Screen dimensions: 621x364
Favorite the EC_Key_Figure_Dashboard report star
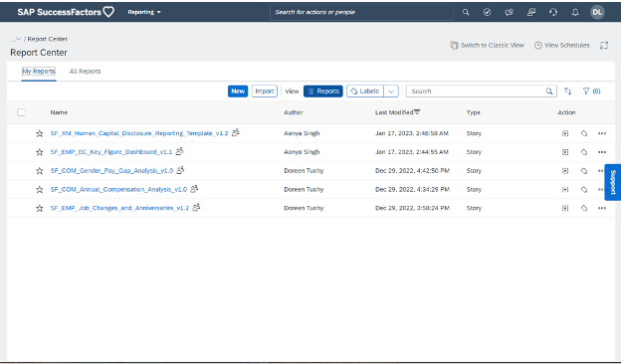[39, 152]
